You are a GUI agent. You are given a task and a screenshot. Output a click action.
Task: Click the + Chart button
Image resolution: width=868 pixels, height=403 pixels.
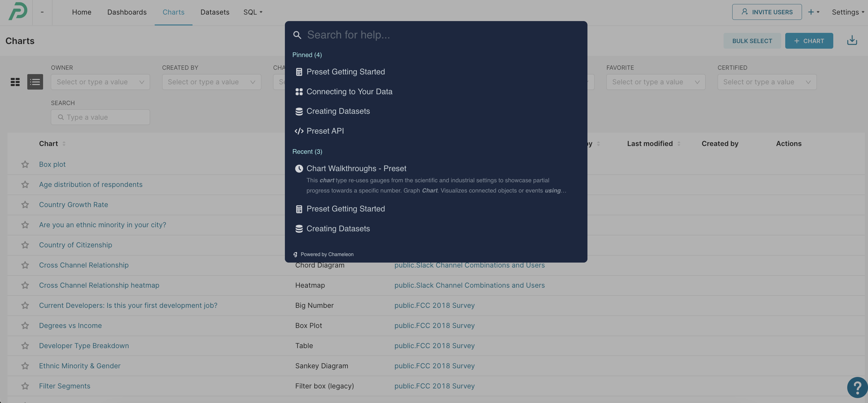point(809,41)
